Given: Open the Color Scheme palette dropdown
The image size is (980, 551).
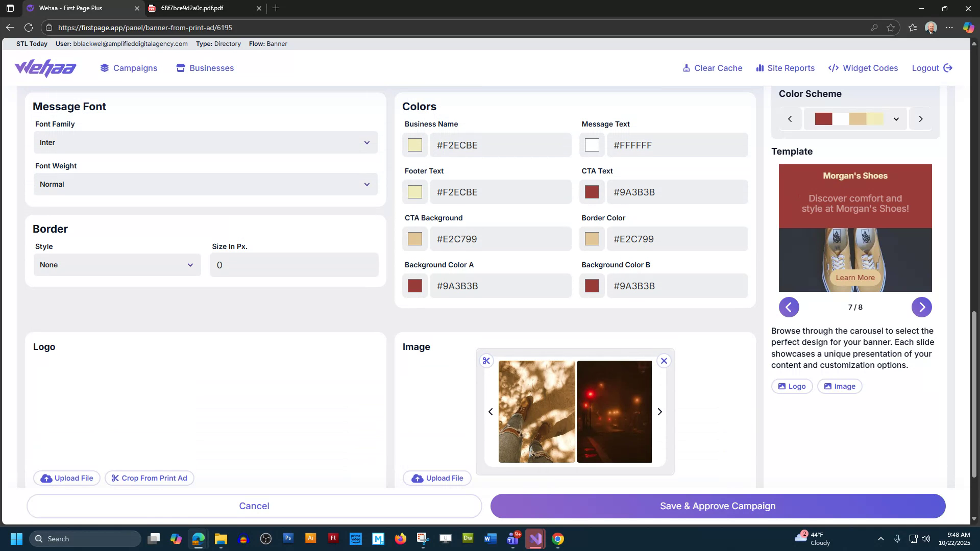Looking at the screenshot, I should click(x=896, y=119).
